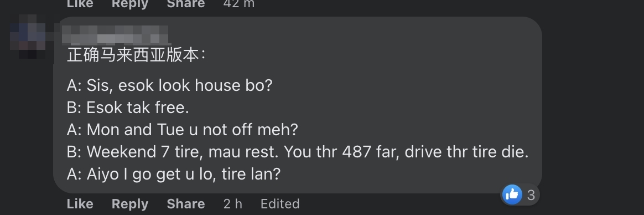The image size is (644, 215).
Task: Share the comment posted 42 m ago
Action: tap(186, 4)
